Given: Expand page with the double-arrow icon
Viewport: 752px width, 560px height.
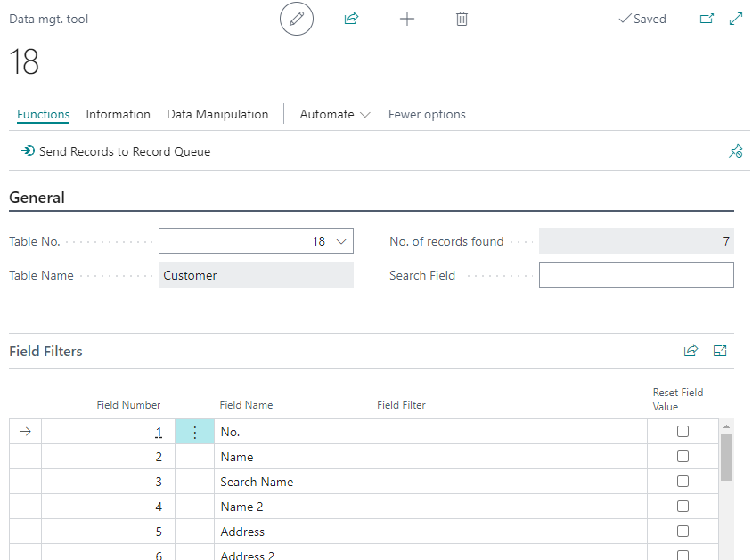Looking at the screenshot, I should [x=736, y=19].
